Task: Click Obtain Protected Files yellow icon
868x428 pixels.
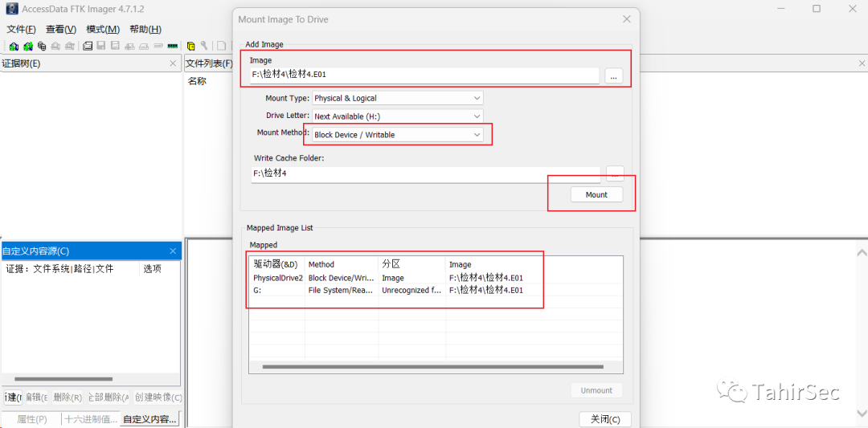Action: pos(191,46)
